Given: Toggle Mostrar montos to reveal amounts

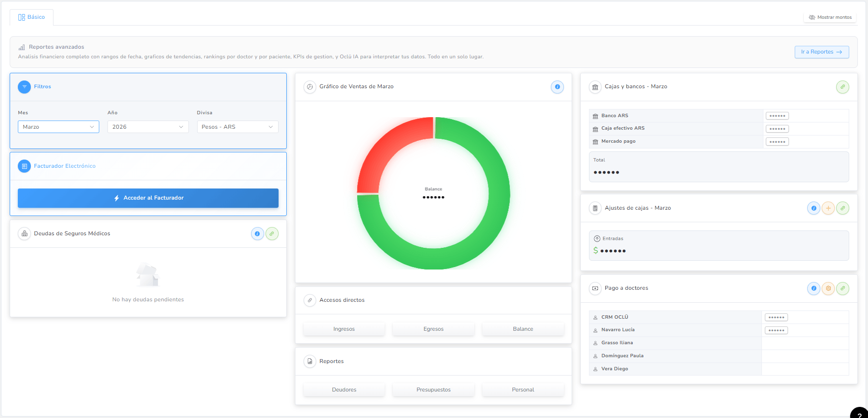Looking at the screenshot, I should pyautogui.click(x=830, y=17).
